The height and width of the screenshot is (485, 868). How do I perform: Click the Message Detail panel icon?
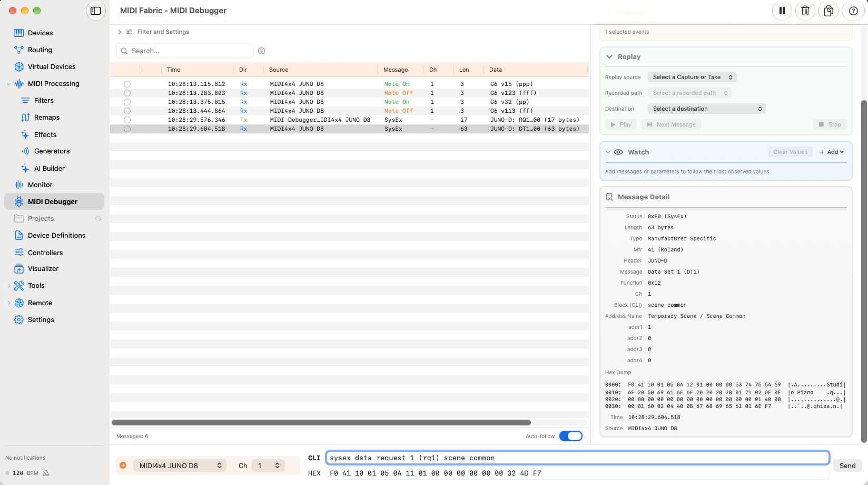[609, 197]
